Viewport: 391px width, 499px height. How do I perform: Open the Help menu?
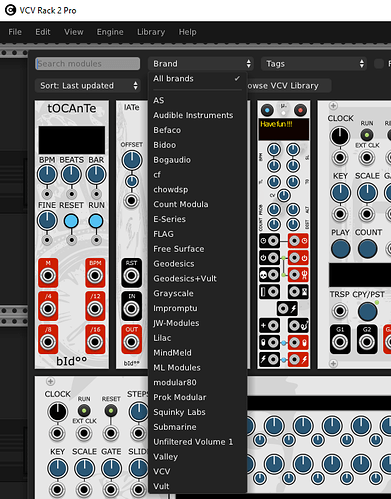pyautogui.click(x=187, y=32)
